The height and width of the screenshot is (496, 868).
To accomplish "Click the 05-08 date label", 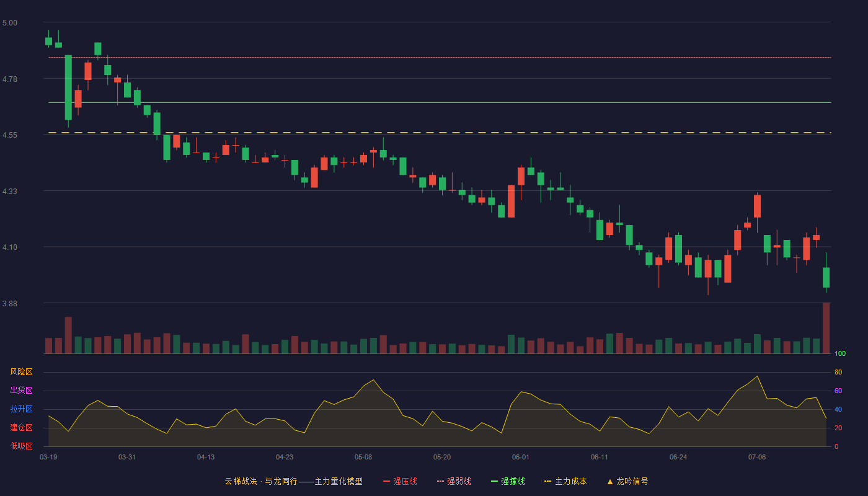I will (363, 457).
